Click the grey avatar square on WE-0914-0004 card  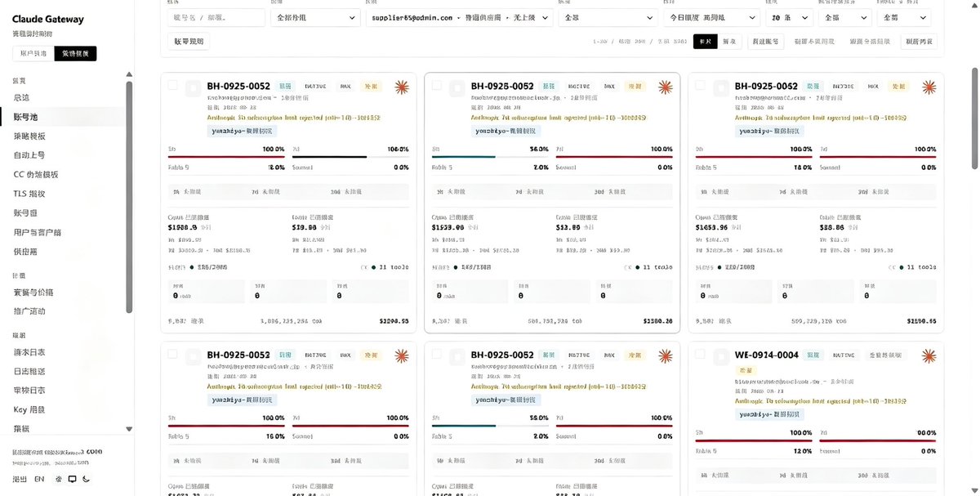(721, 356)
